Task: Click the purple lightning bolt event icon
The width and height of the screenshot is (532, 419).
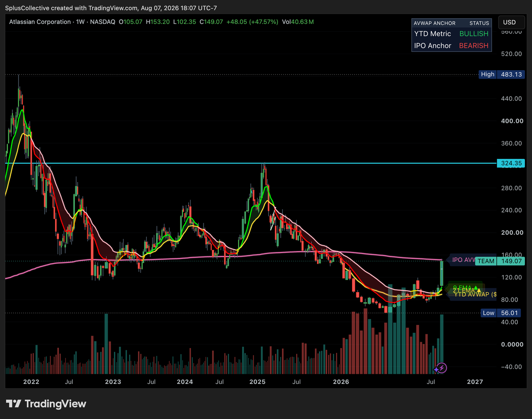Action: (442, 368)
